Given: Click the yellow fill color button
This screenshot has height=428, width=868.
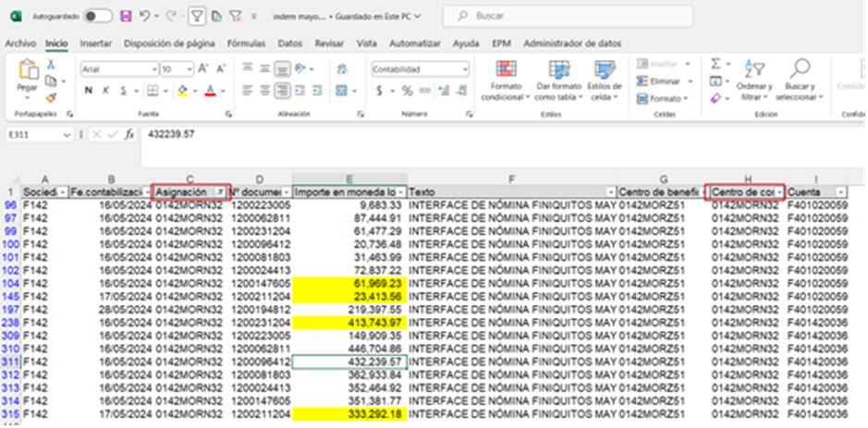Looking at the screenshot, I should [x=182, y=90].
